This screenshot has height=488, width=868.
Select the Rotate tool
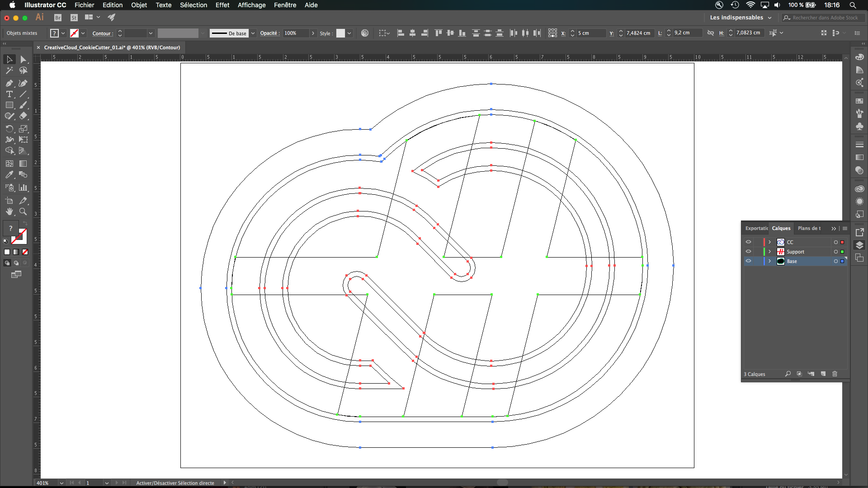[9, 129]
